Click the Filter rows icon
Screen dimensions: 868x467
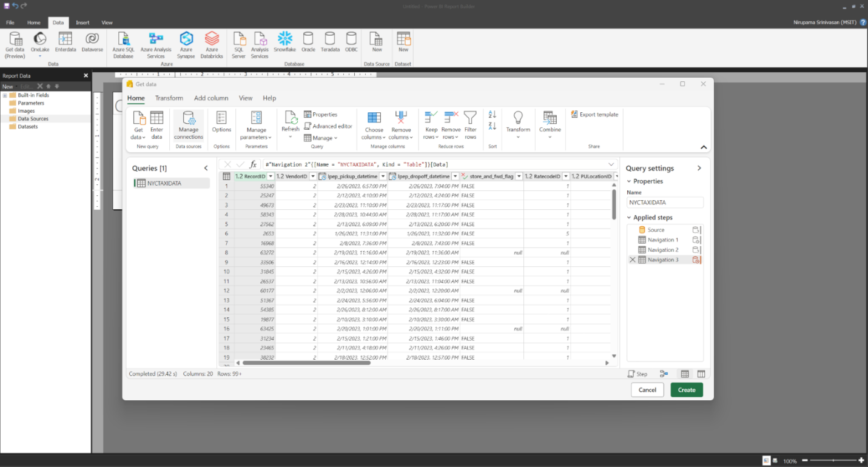(x=470, y=126)
